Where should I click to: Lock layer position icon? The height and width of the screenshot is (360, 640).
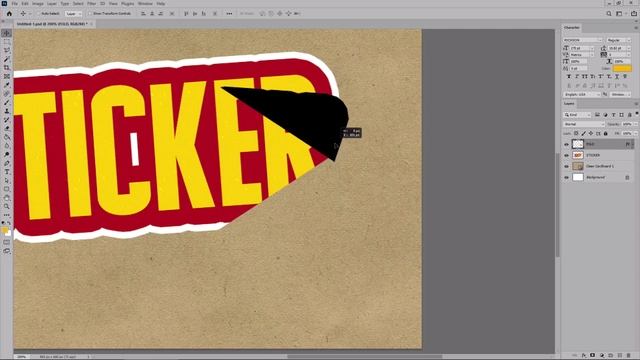(591, 133)
